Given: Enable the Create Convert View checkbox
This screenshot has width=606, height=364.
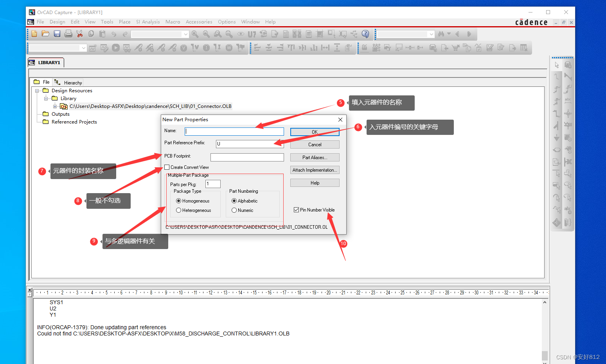Looking at the screenshot, I should [167, 167].
